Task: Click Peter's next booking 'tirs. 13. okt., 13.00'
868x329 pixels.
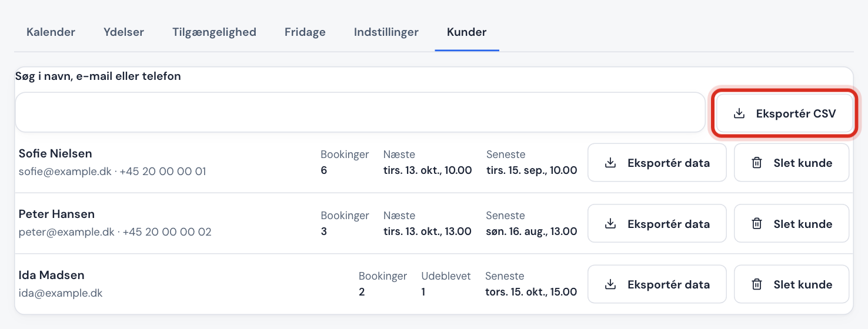Action: click(428, 231)
